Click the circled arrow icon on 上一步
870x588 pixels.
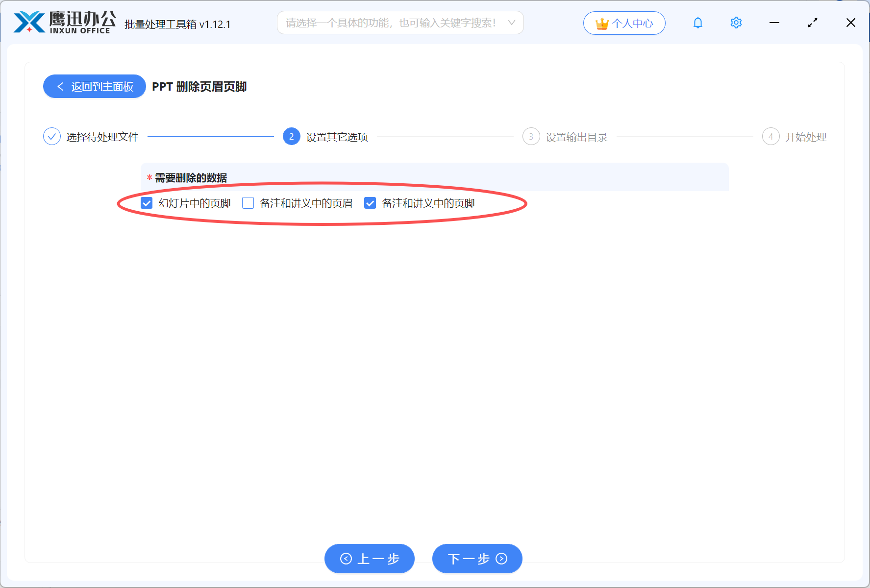[x=346, y=559]
